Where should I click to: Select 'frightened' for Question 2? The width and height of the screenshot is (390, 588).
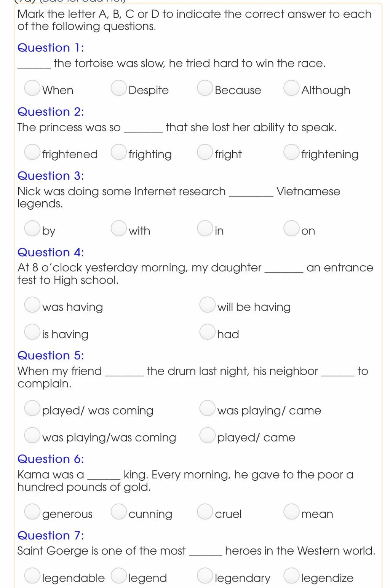click(32, 152)
